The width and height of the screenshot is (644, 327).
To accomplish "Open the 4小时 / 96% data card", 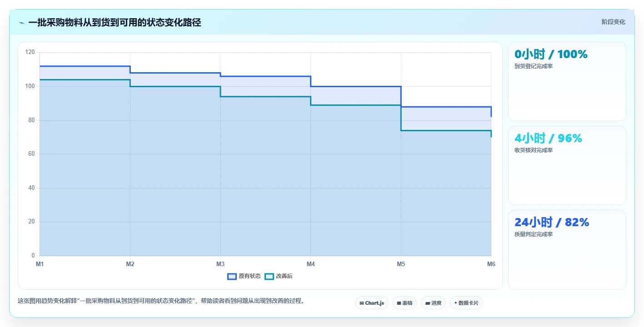I will [x=567, y=166].
